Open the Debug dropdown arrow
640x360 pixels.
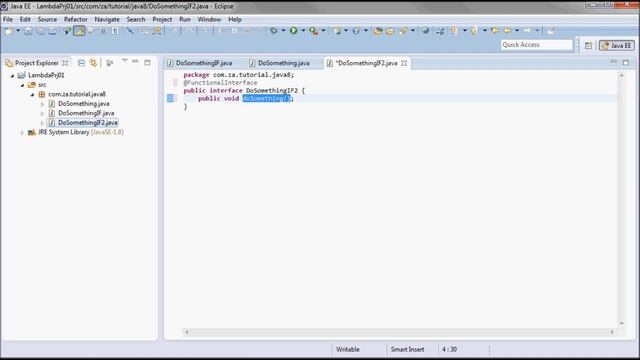[283, 31]
